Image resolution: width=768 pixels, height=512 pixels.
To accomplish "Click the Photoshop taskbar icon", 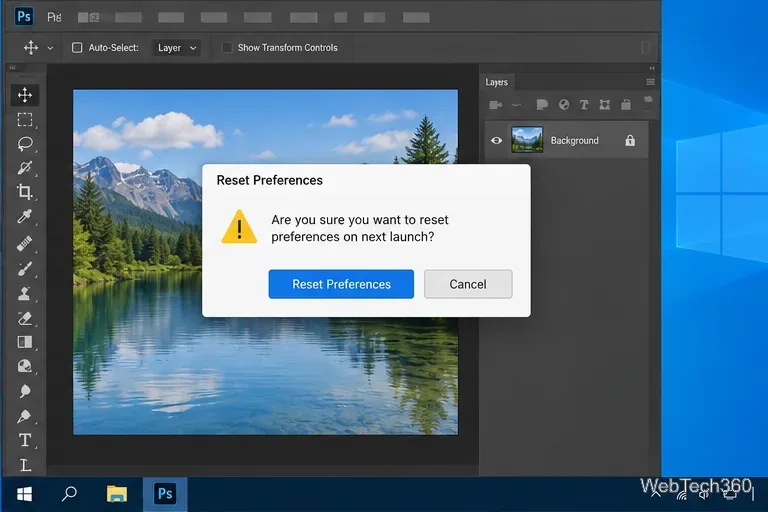I will [165, 494].
